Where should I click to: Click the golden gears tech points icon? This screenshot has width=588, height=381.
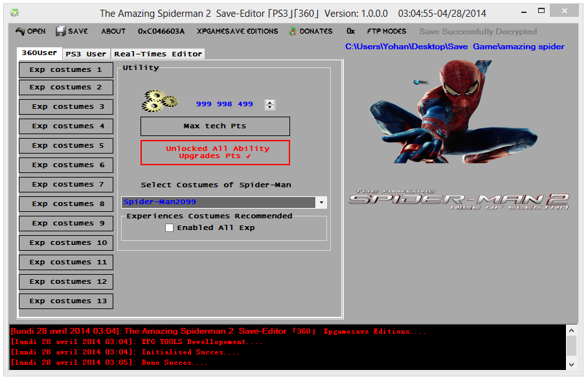pos(159,102)
